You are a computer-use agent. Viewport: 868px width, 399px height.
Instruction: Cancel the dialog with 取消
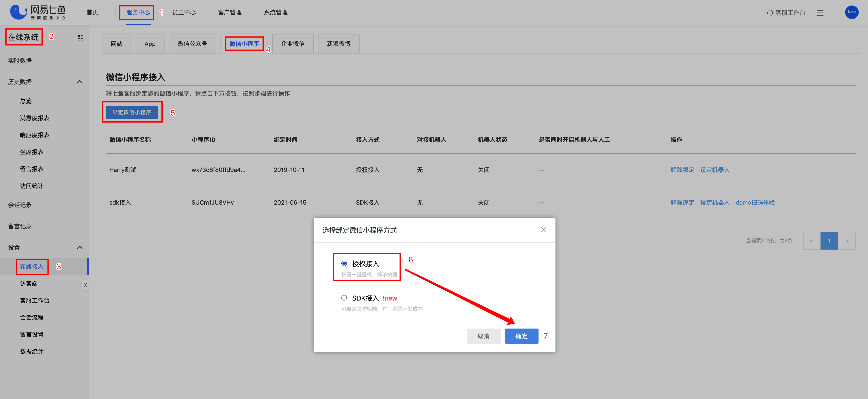[x=484, y=336]
